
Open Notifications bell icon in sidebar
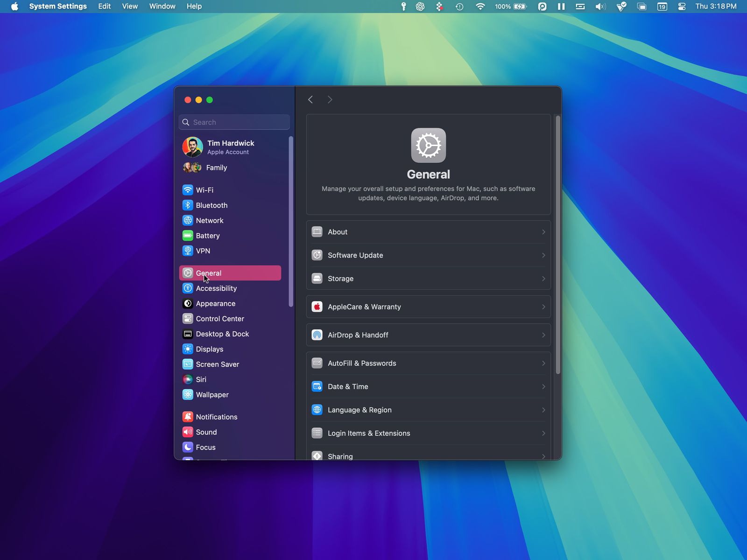tap(188, 417)
